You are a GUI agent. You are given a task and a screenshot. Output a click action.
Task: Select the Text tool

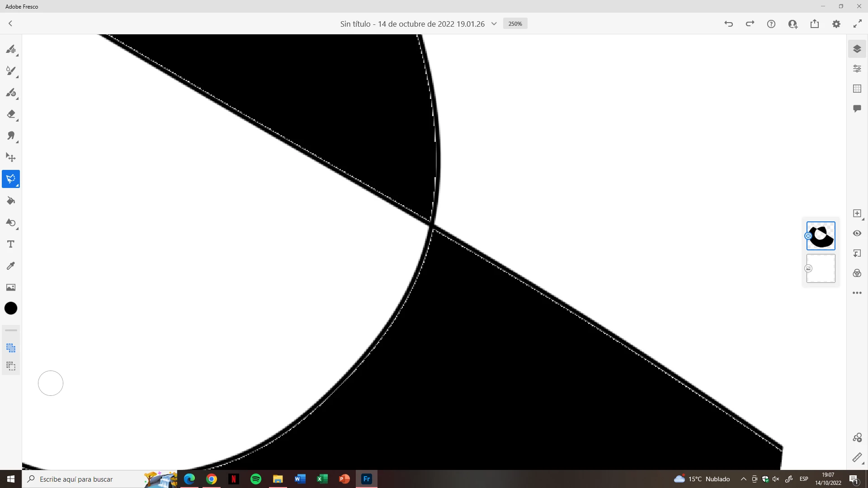pyautogui.click(x=11, y=244)
